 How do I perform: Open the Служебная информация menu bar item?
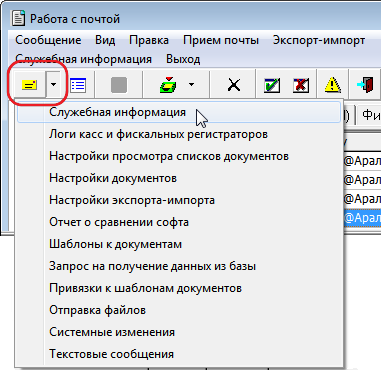[x=83, y=59]
